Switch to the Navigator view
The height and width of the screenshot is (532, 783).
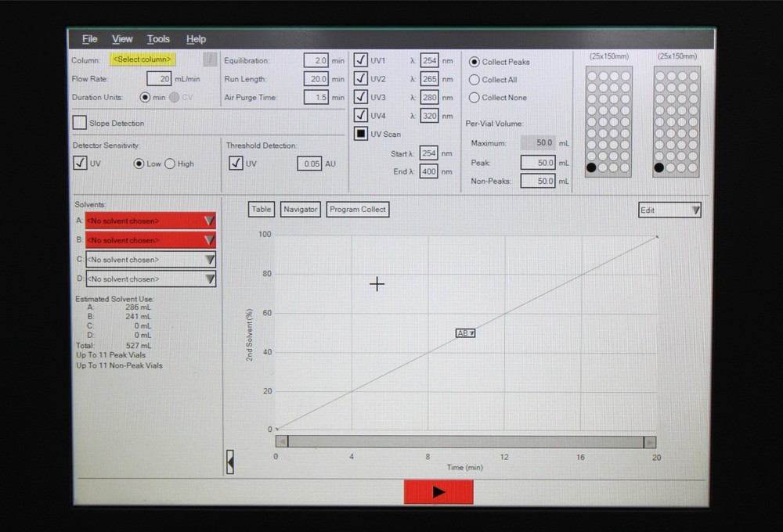coord(301,209)
